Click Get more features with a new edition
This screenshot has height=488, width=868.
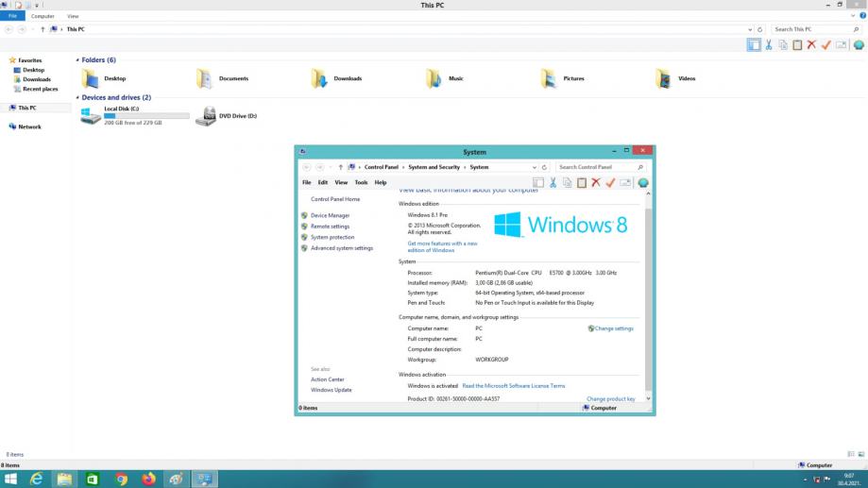[442, 246]
